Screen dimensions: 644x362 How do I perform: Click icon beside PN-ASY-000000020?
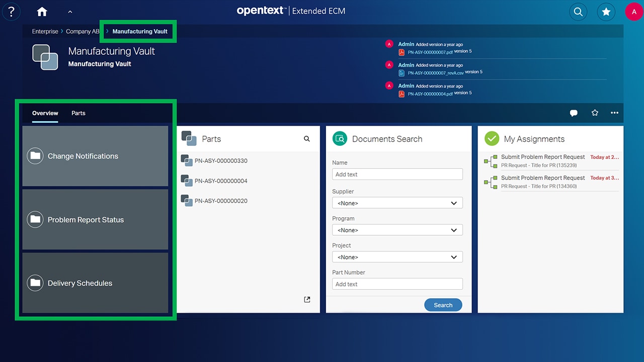[x=187, y=201]
